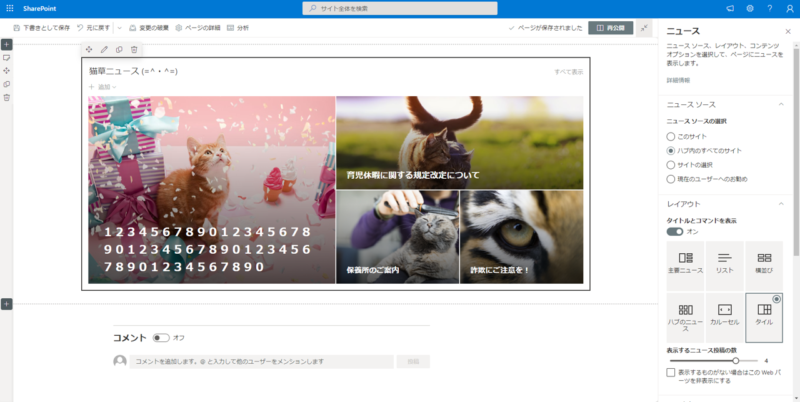This screenshot has height=402, width=800.
Task: Click the edit web part pencil icon
Action: 104,49
